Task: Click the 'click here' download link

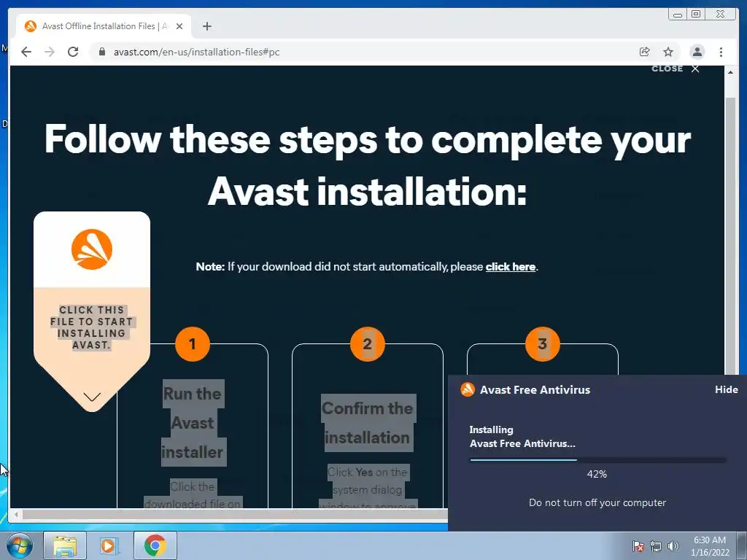Action: tap(510, 267)
